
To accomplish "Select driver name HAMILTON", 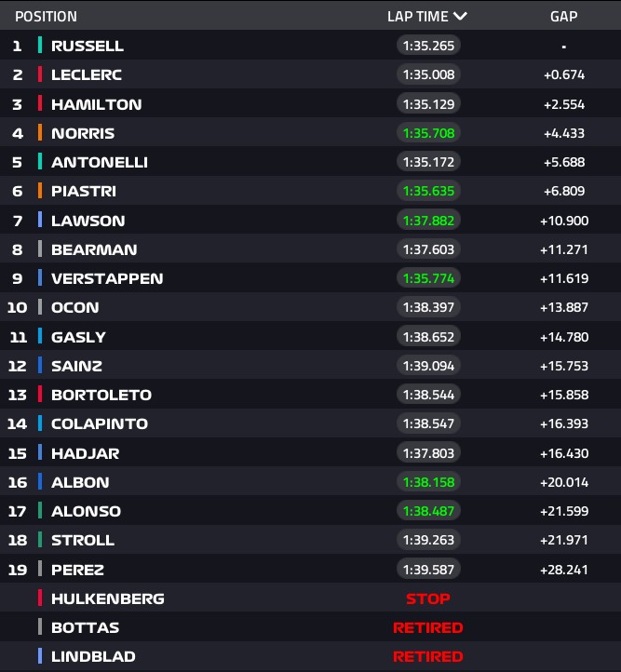I will pos(97,104).
